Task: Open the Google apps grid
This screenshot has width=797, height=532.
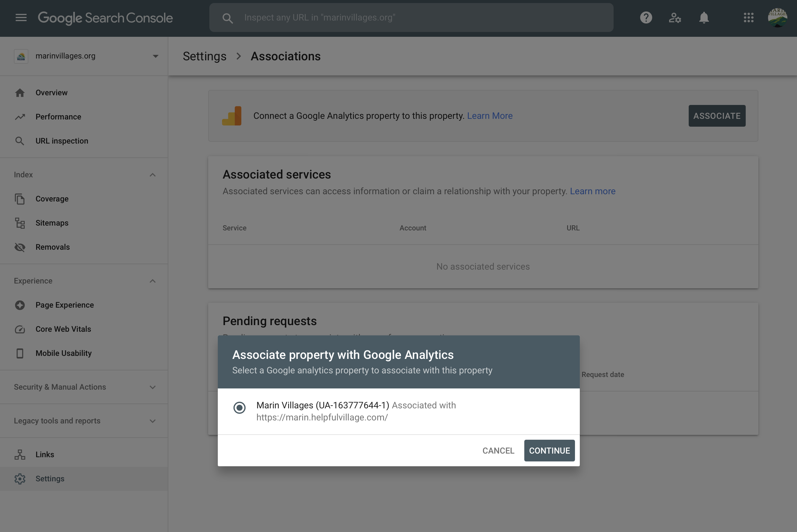Action: coord(748,17)
